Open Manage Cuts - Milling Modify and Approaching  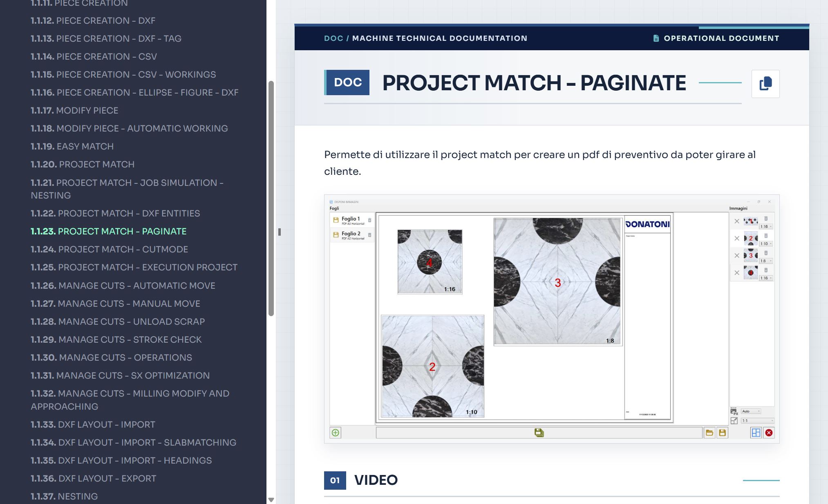coord(130,400)
